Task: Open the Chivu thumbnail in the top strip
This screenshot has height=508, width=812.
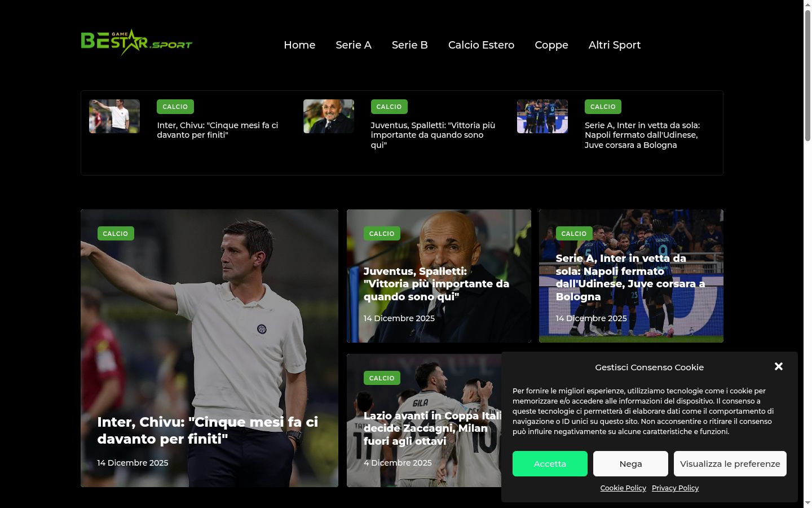Action: [x=114, y=116]
